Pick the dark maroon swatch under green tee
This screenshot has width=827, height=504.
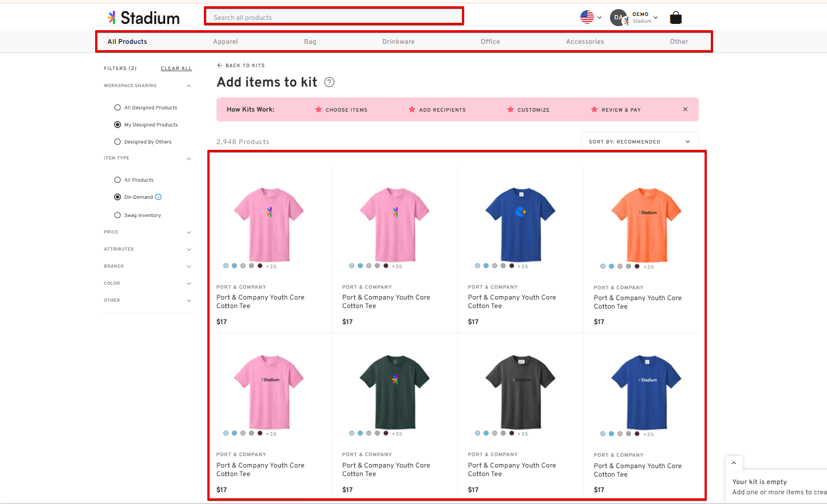pos(386,433)
